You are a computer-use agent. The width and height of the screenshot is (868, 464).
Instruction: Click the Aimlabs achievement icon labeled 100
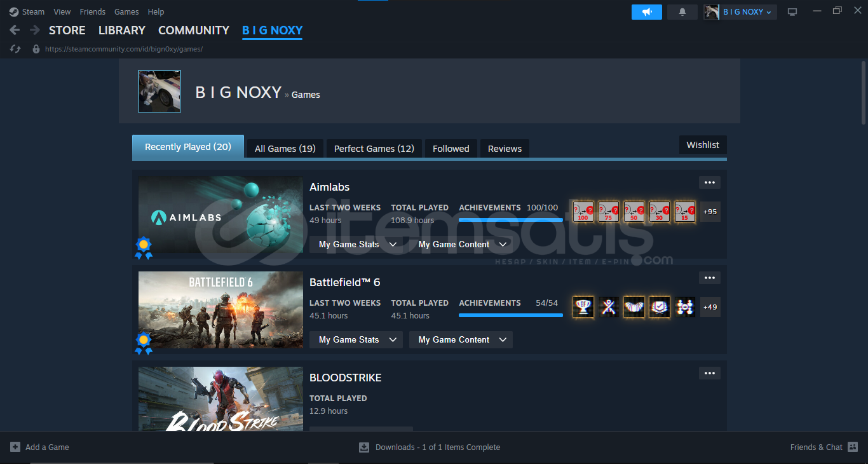click(x=583, y=212)
